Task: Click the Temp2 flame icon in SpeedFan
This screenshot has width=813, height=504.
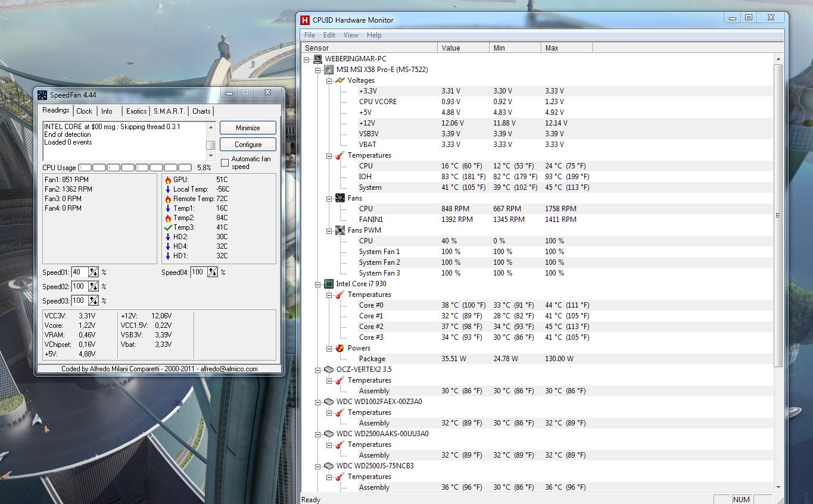Action: pyautogui.click(x=168, y=218)
